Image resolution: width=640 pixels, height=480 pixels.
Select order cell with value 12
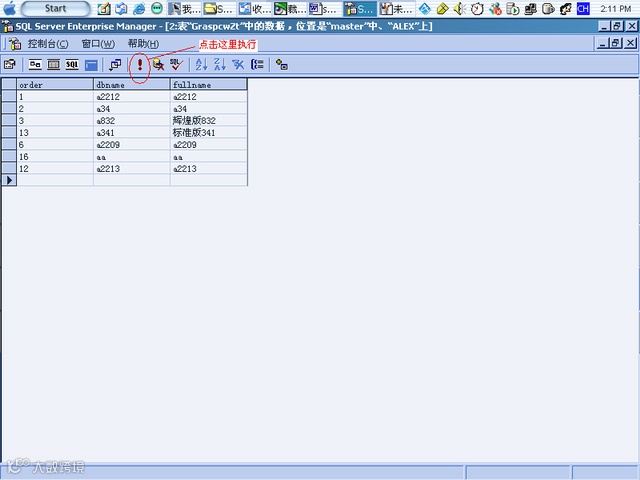coord(55,169)
